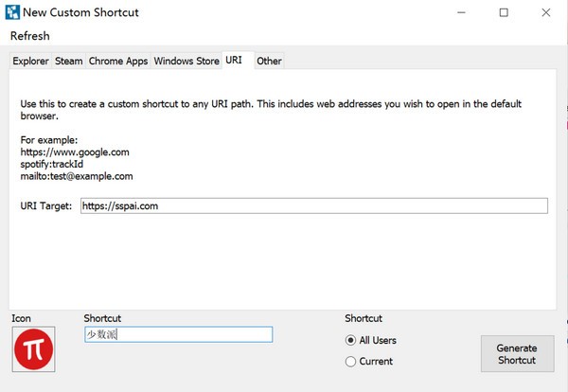
Task: Focus the Shortcut name input box
Action: point(178,334)
